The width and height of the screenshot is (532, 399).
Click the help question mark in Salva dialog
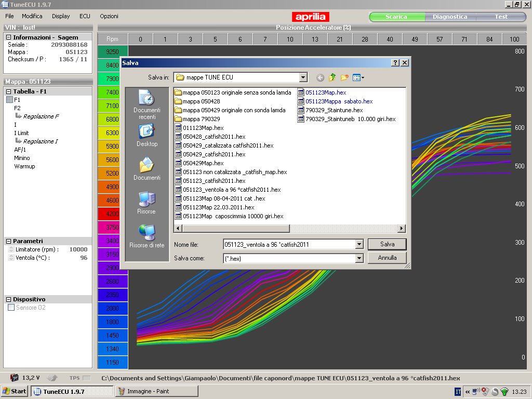click(395, 63)
